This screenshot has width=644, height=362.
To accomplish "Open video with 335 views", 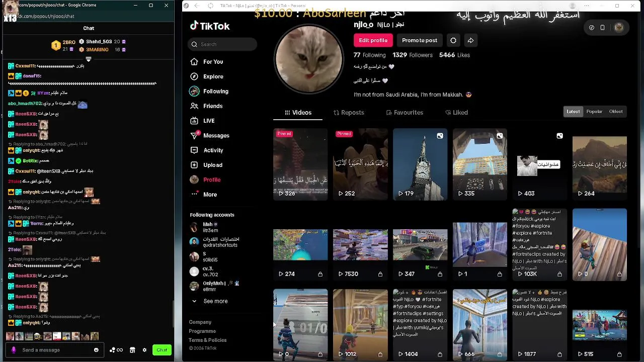I will point(480,164).
